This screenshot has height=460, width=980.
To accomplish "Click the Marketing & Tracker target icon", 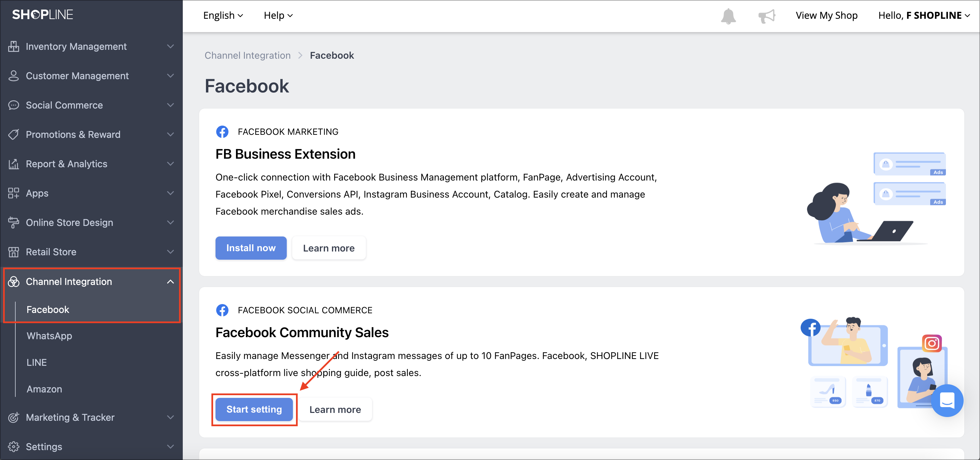I will [14, 417].
